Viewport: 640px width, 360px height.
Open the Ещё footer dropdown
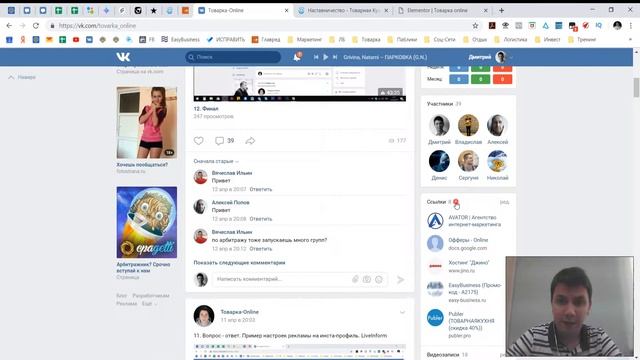pyautogui.click(x=149, y=304)
